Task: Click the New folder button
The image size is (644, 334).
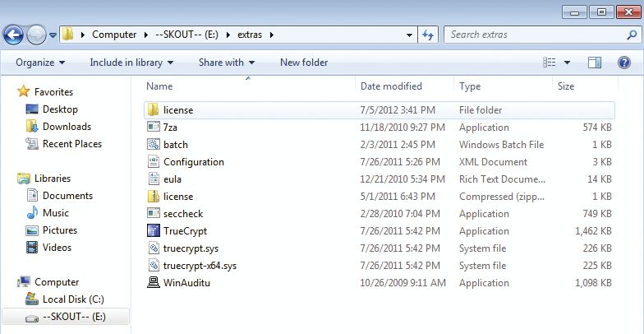Action: (x=304, y=63)
